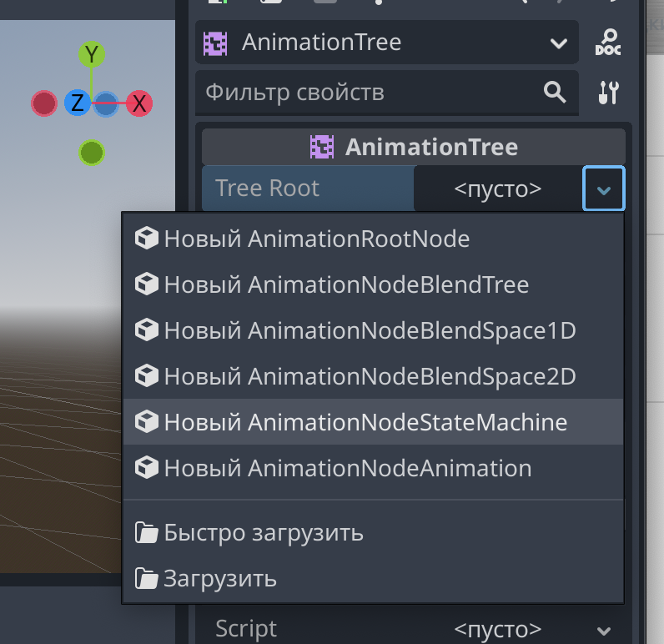Click the Y axis gizmo circle

pos(92,54)
